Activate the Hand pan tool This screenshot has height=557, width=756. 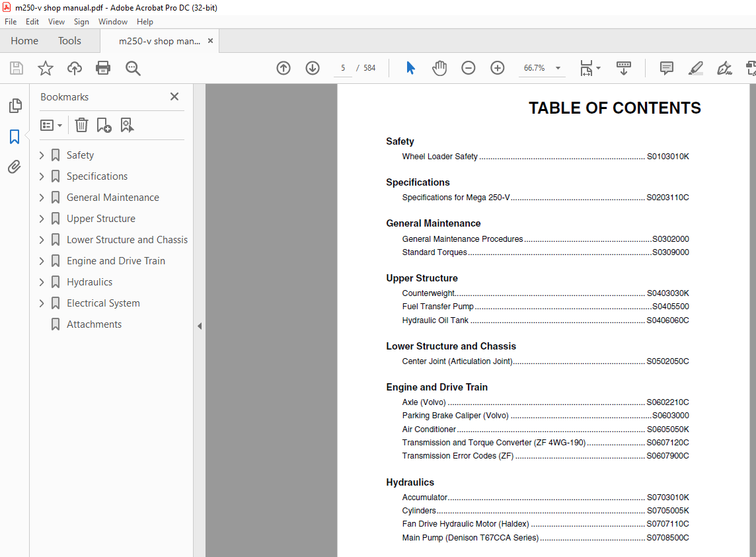pos(439,68)
